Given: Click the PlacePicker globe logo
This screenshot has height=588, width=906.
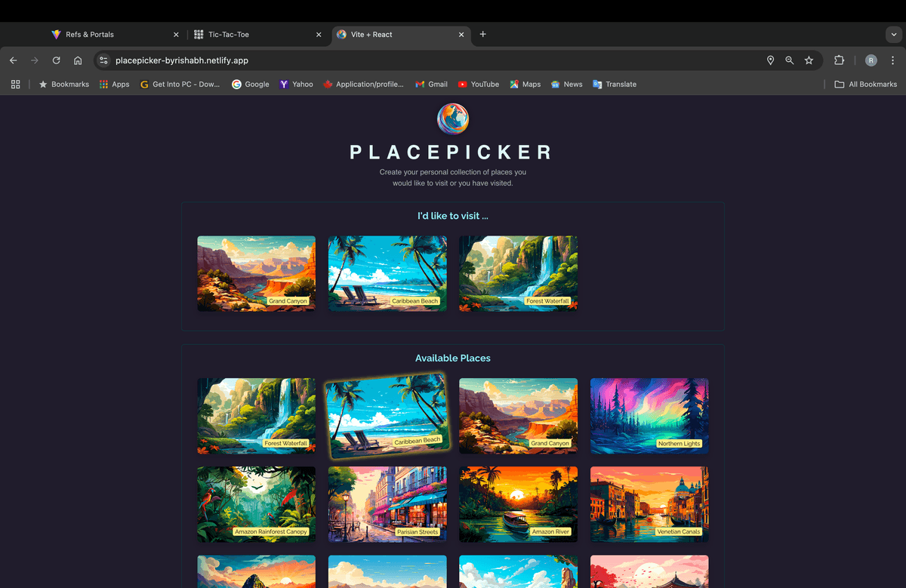Looking at the screenshot, I should [453, 119].
